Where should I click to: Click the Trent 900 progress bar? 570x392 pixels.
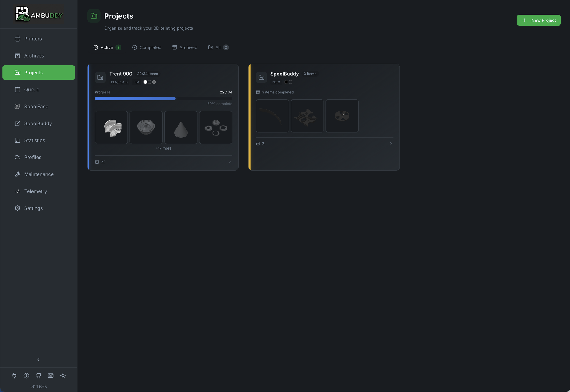click(x=163, y=98)
